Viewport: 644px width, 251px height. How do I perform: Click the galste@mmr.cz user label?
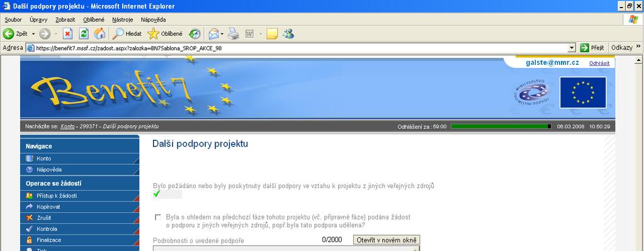pos(552,63)
